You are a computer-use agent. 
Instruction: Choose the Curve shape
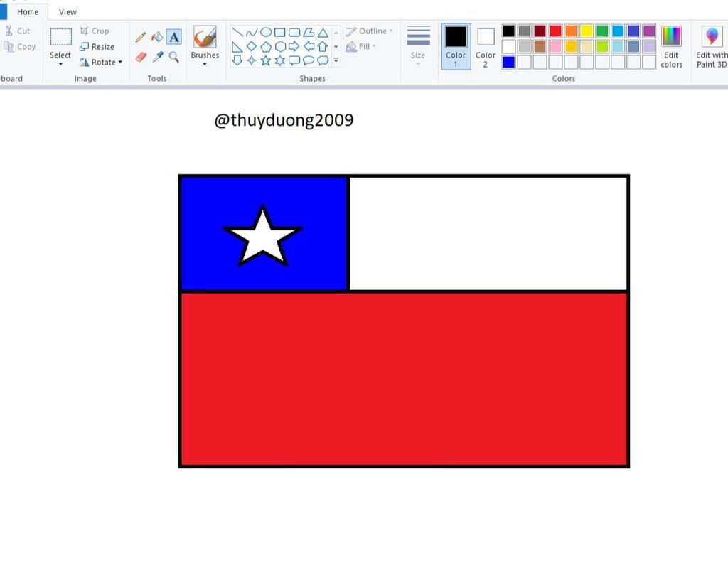[x=252, y=32]
